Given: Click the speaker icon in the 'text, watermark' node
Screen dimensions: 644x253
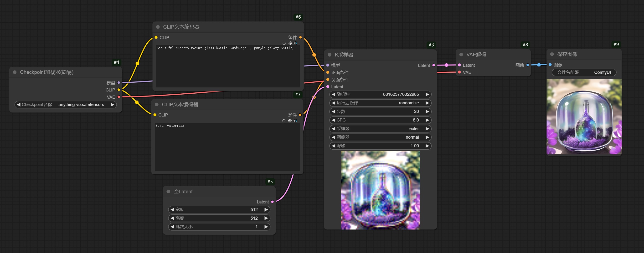Looking at the screenshot, I should click(x=295, y=121).
